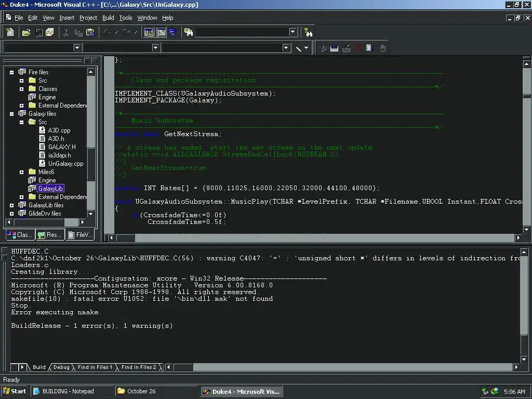Click the Copy icon in toolbar
532x399 pixels.
tap(78, 32)
